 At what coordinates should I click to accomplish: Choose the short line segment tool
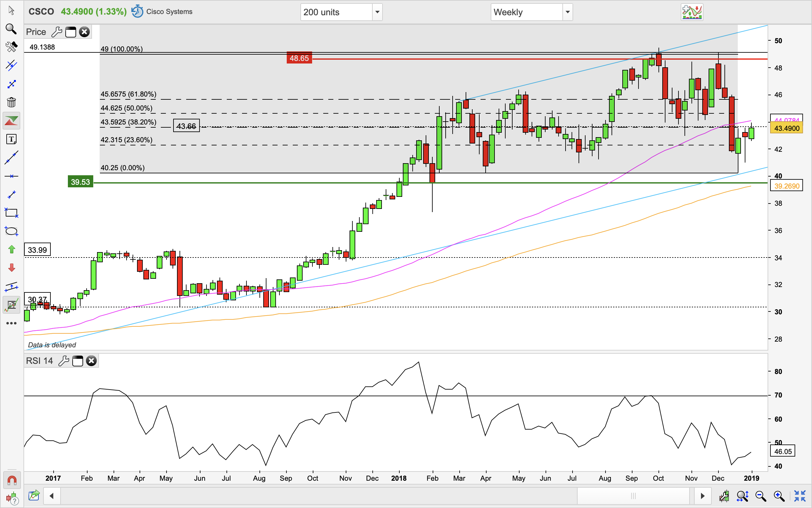(x=11, y=194)
